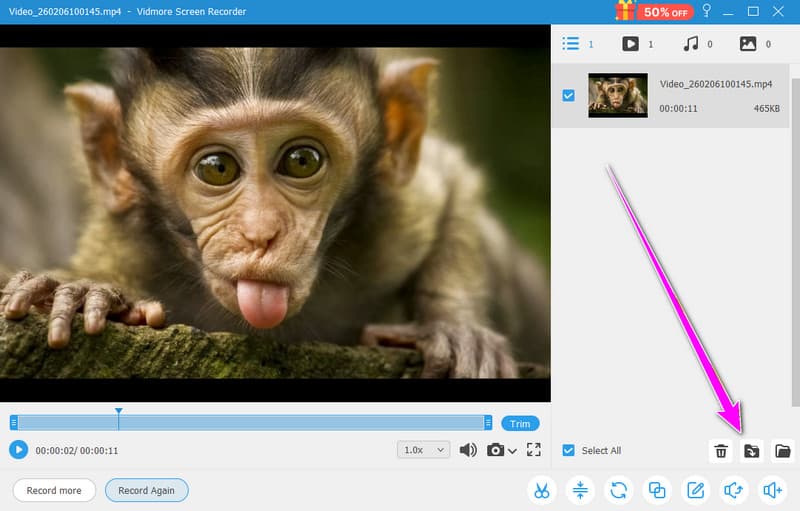Click the scissors clip tool icon

541,490
